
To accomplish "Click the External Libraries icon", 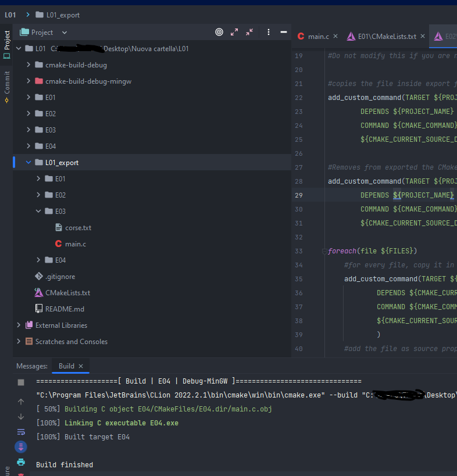I will click(x=29, y=325).
